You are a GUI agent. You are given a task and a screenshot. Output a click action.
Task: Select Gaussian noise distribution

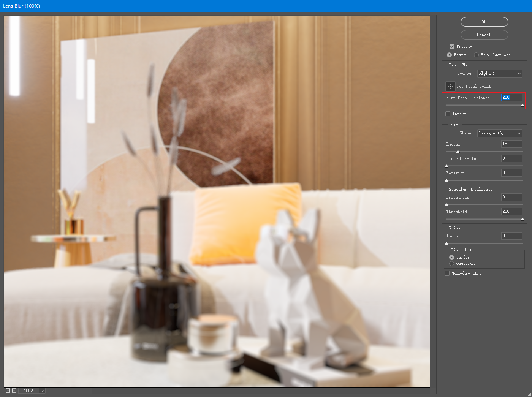point(451,263)
